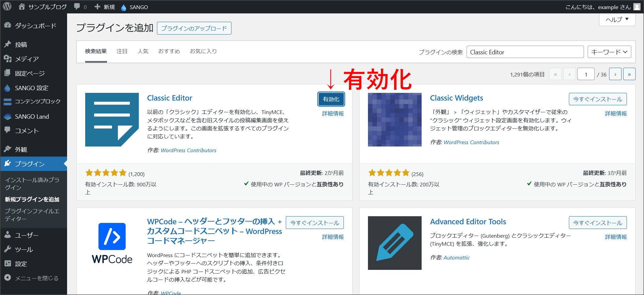Open the キーワード search type dropdown

609,52
